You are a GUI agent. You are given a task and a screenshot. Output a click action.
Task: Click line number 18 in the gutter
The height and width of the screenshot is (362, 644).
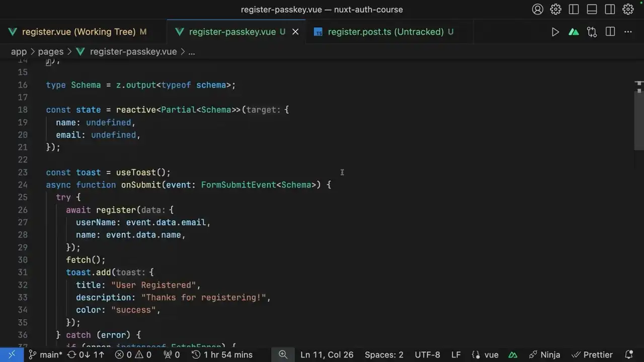pyautogui.click(x=23, y=110)
